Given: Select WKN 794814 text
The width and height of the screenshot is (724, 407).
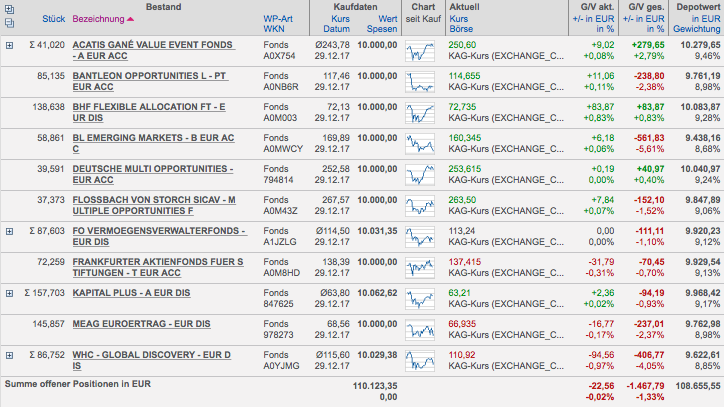Looking at the screenshot, I should click(278, 180).
